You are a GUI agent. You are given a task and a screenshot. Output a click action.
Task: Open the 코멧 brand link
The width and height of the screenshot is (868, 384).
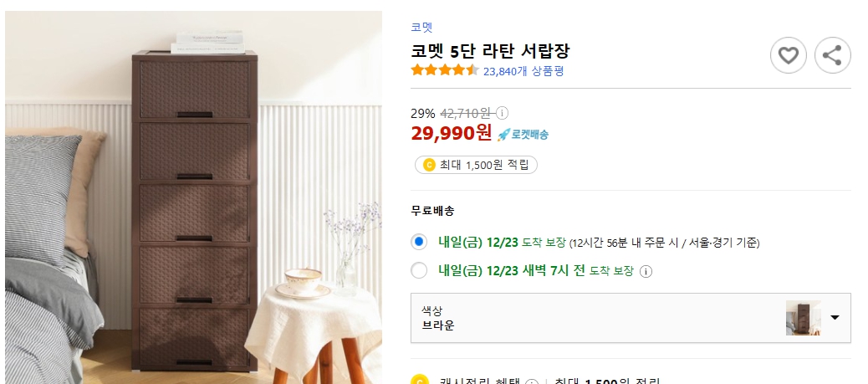pyautogui.click(x=421, y=28)
